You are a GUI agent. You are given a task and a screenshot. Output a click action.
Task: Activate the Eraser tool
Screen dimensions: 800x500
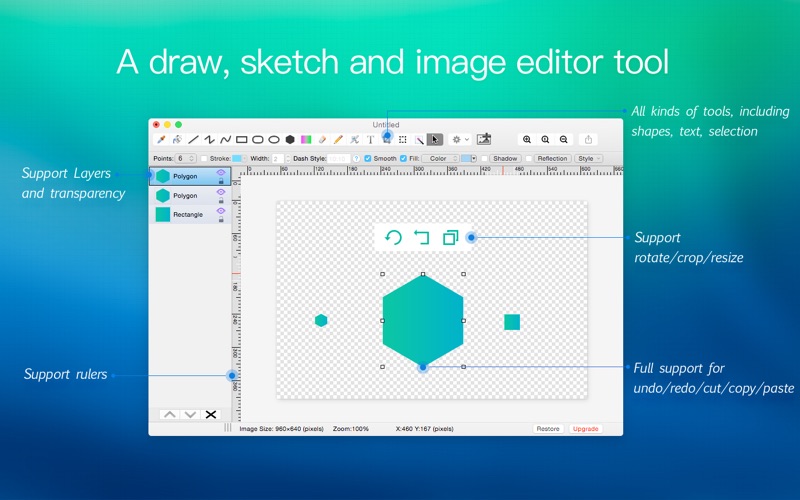[x=322, y=139]
